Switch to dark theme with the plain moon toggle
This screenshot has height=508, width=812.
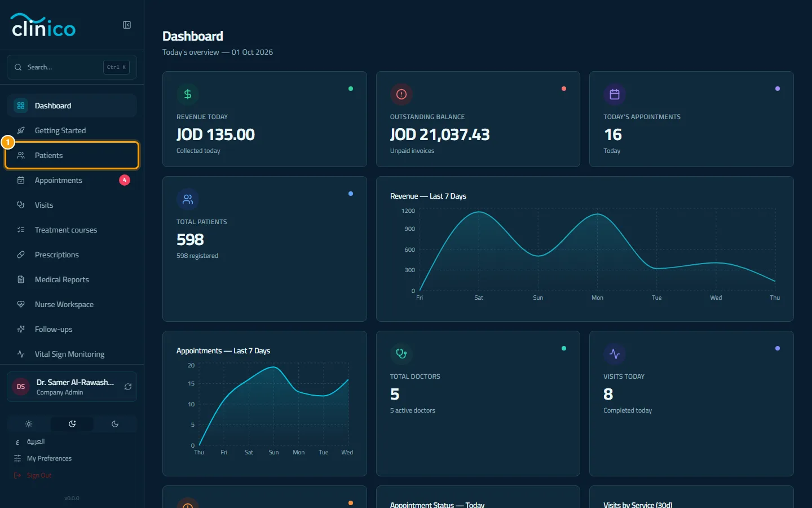pos(115,424)
